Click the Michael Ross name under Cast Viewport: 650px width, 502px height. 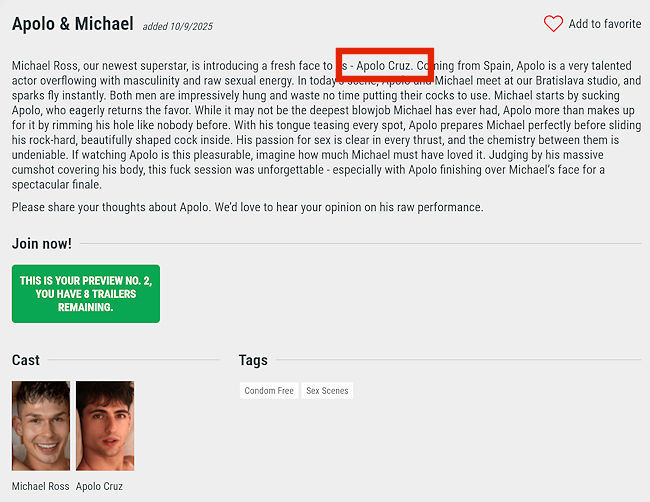[41, 487]
